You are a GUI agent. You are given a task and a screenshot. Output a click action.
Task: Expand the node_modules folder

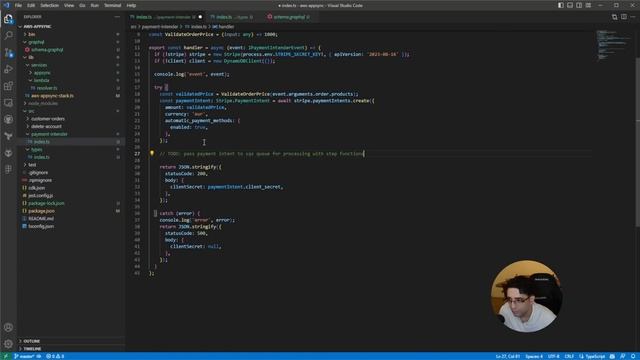coord(43,103)
